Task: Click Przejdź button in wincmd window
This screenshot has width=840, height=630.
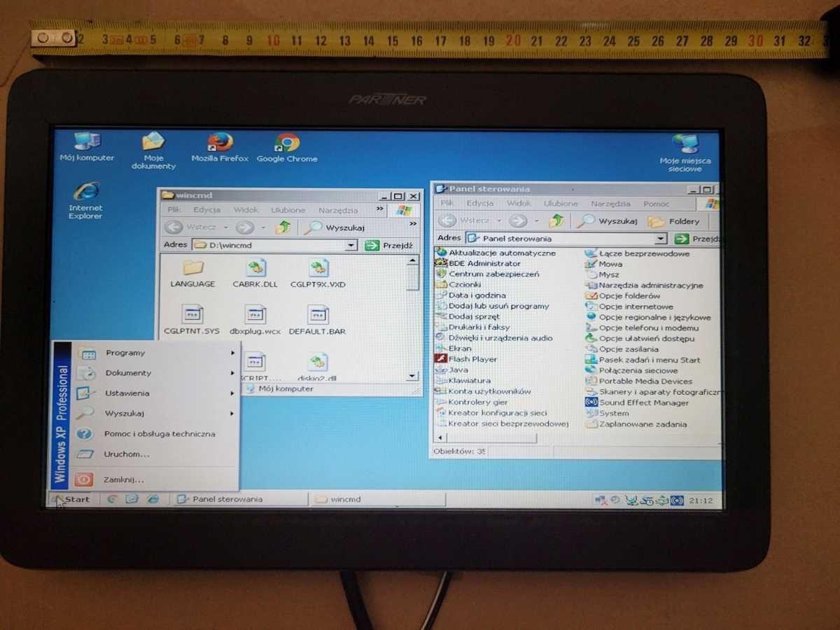Action: pos(390,245)
